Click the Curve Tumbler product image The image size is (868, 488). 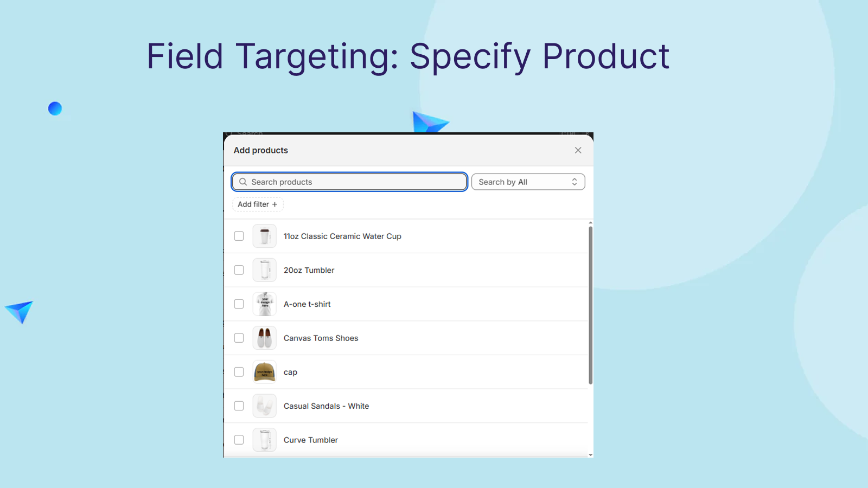(x=265, y=440)
